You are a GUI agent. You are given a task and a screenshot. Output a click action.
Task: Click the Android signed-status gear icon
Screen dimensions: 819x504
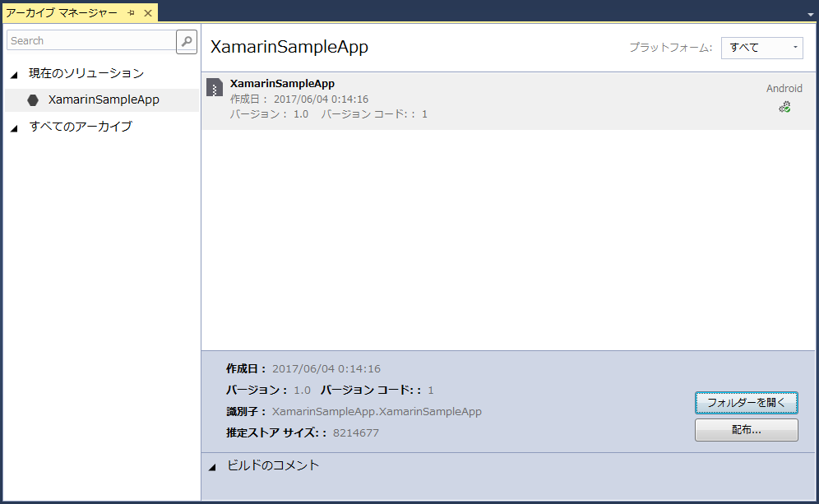pyautogui.click(x=784, y=107)
